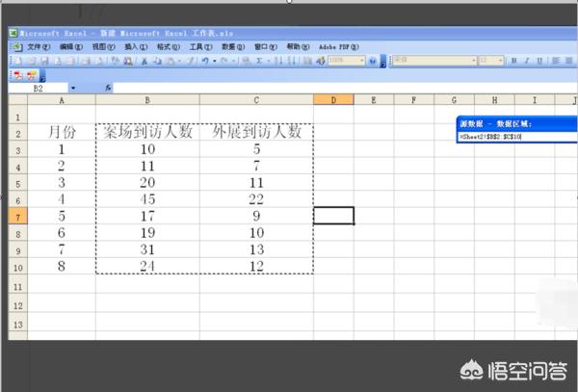This screenshot has width=578, height=392.
Task: Click the Bold formatting button
Action: 513,60
